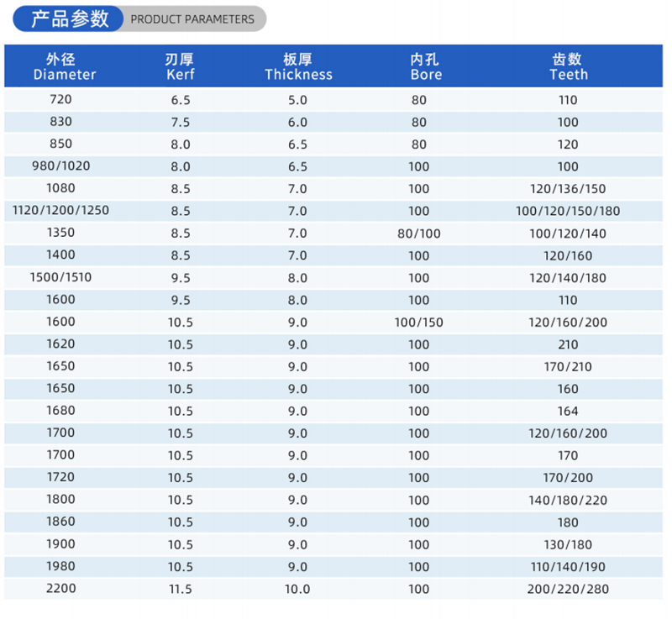Image resolution: width=672 pixels, height=619 pixels.
Task: Select the 7.5 kerf value
Action: click(180, 123)
